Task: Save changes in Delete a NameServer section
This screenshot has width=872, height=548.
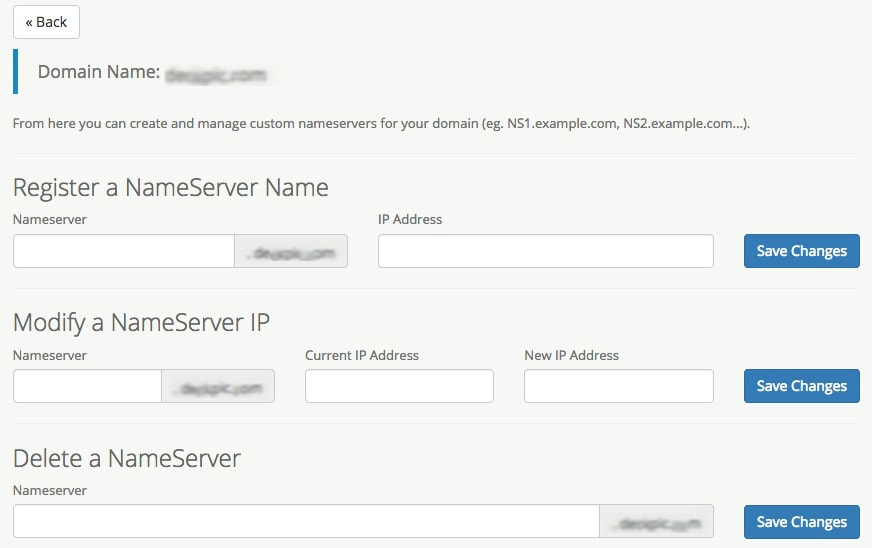Action: click(801, 522)
